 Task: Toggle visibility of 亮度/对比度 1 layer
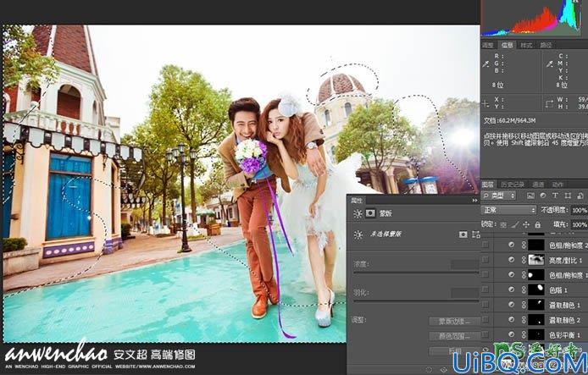[485, 260]
